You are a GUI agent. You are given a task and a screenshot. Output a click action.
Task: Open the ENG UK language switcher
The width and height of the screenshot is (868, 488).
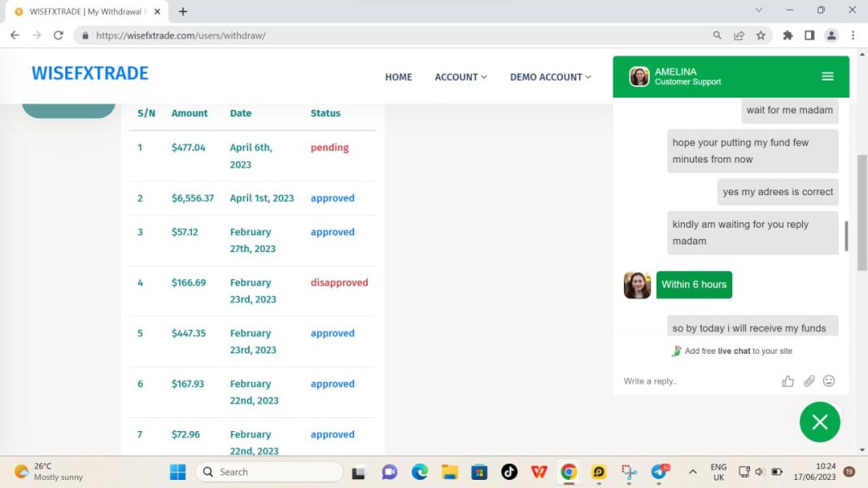pyautogui.click(x=718, y=472)
